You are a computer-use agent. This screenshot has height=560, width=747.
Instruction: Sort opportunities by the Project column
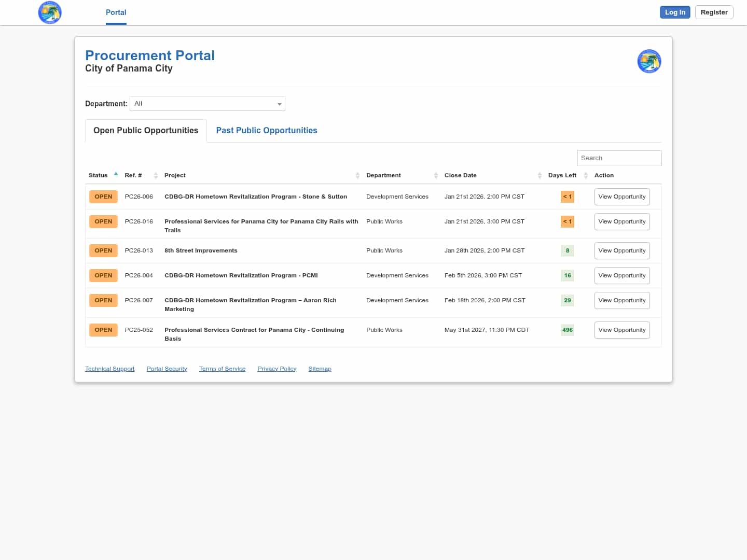[357, 176]
